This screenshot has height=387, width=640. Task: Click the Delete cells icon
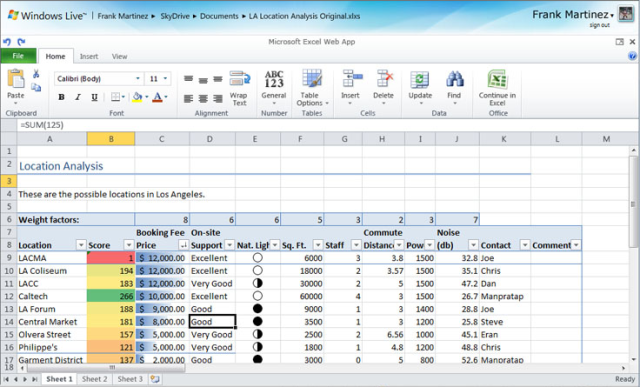[384, 78]
